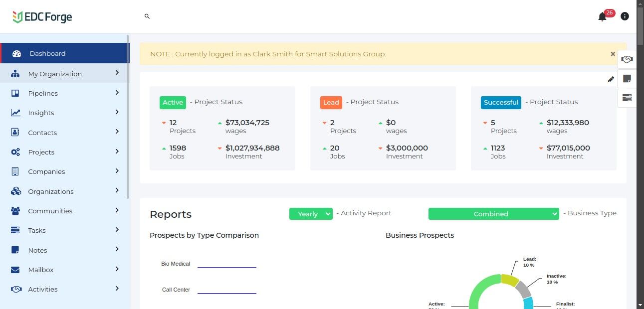The height and width of the screenshot is (309, 644).
Task: Click the $77,015,000 Investment value
Action: [x=568, y=148]
